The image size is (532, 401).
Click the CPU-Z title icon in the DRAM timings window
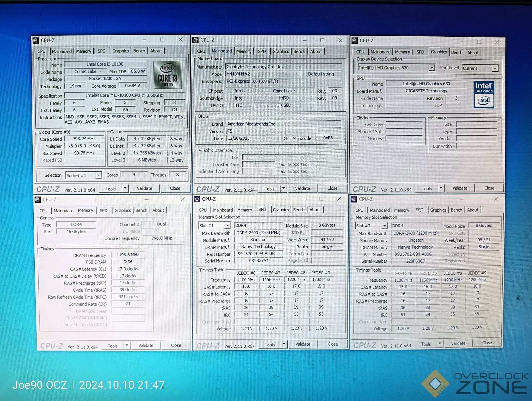(x=38, y=199)
